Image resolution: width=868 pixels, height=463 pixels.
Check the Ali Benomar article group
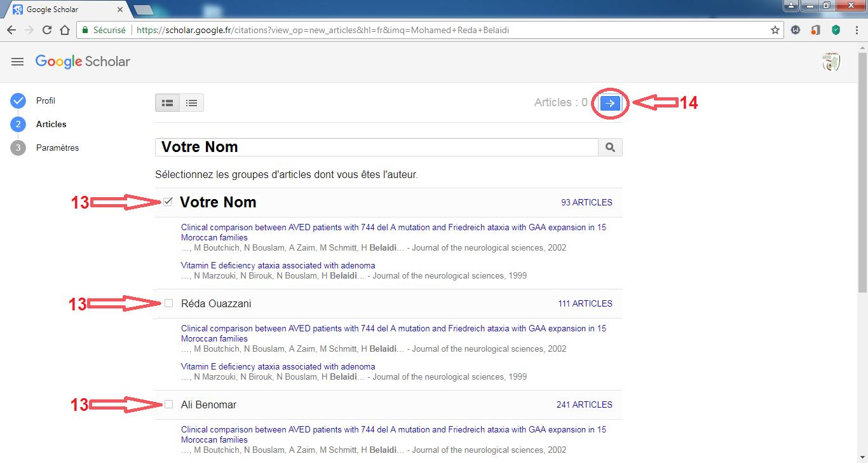tap(168, 404)
